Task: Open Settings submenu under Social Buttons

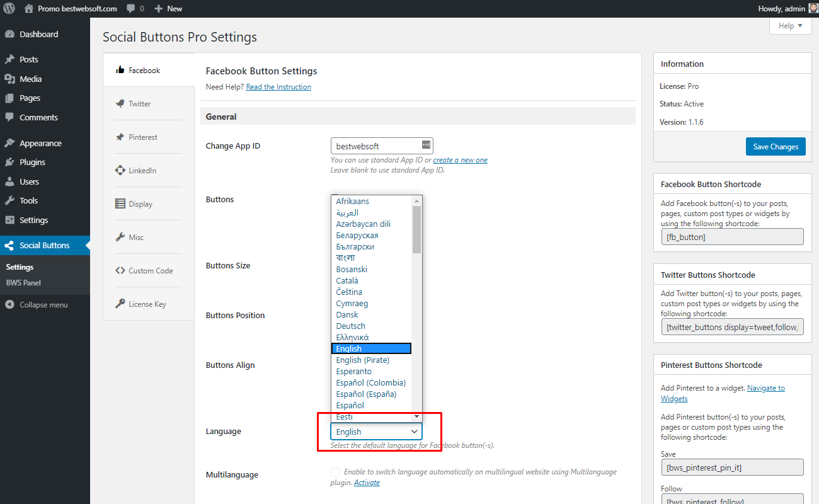Action: coord(20,267)
